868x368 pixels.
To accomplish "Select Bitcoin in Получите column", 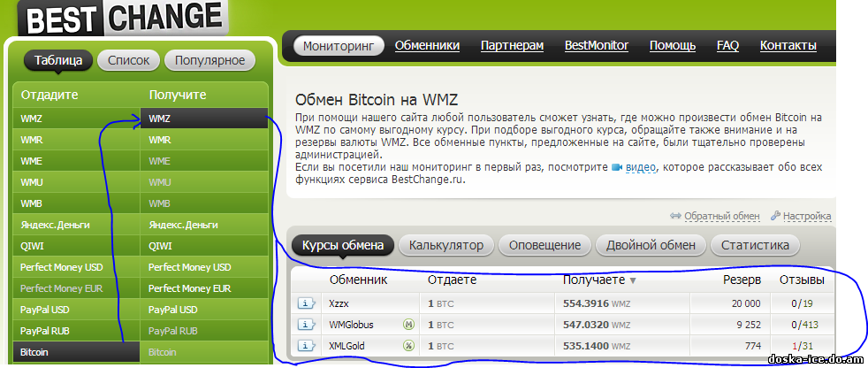I will pyautogui.click(x=204, y=352).
